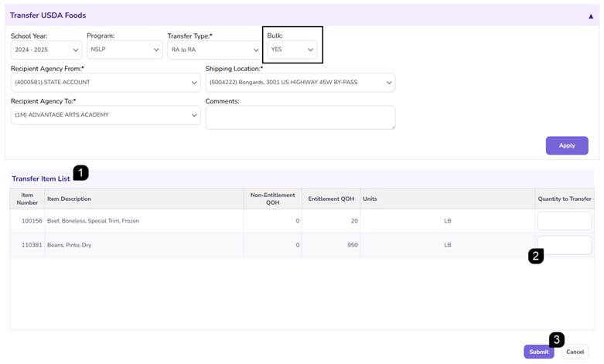Open the Program dropdown showing NSLP

(x=125, y=49)
